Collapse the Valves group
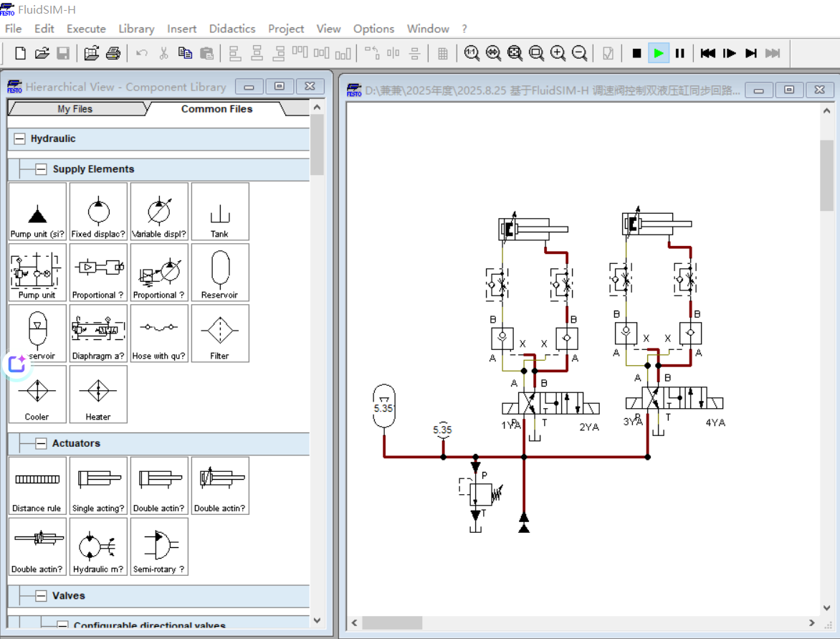840x639 pixels. 41,596
